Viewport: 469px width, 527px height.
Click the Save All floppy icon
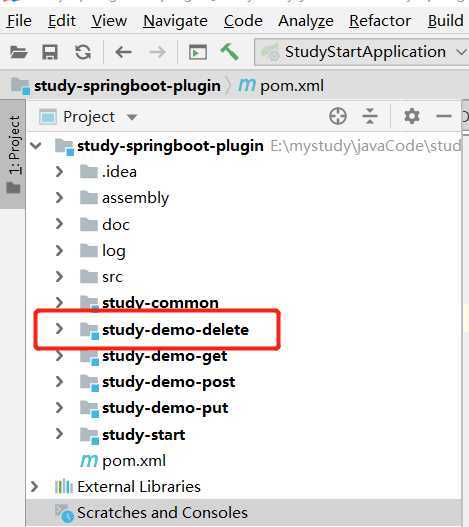pyautogui.click(x=50, y=52)
